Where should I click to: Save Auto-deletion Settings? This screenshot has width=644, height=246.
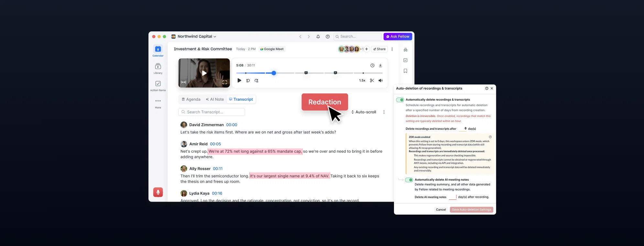[x=471, y=210]
